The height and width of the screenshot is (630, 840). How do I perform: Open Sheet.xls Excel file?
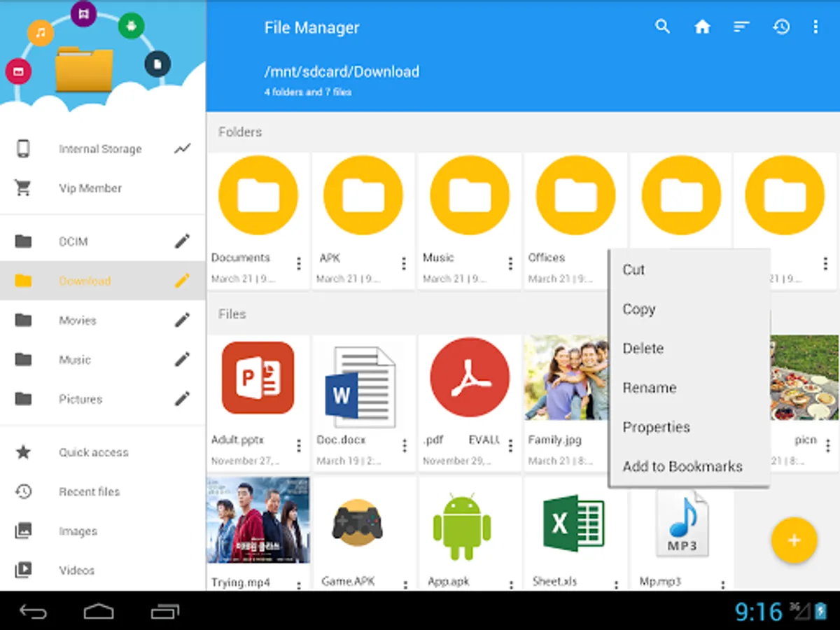[573, 524]
